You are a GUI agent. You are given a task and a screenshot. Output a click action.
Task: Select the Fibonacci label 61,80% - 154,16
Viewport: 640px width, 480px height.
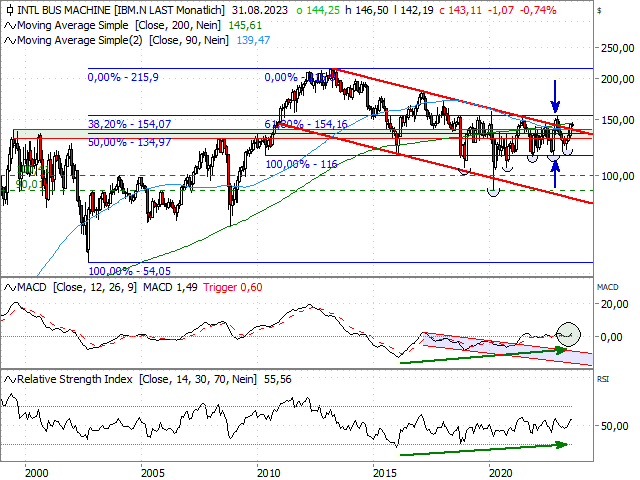pos(306,124)
